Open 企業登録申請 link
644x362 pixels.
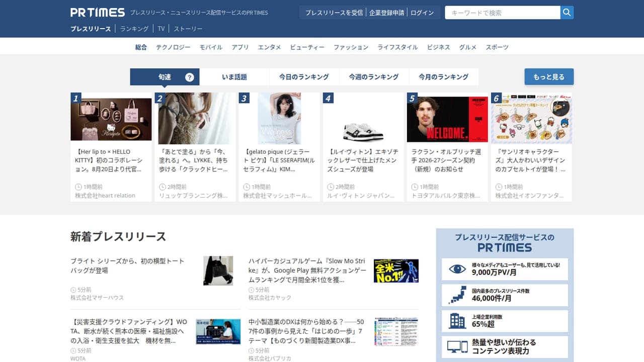[386, 13]
